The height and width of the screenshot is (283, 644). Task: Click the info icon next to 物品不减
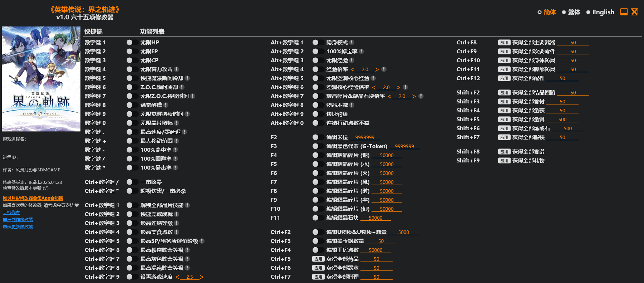(352, 105)
